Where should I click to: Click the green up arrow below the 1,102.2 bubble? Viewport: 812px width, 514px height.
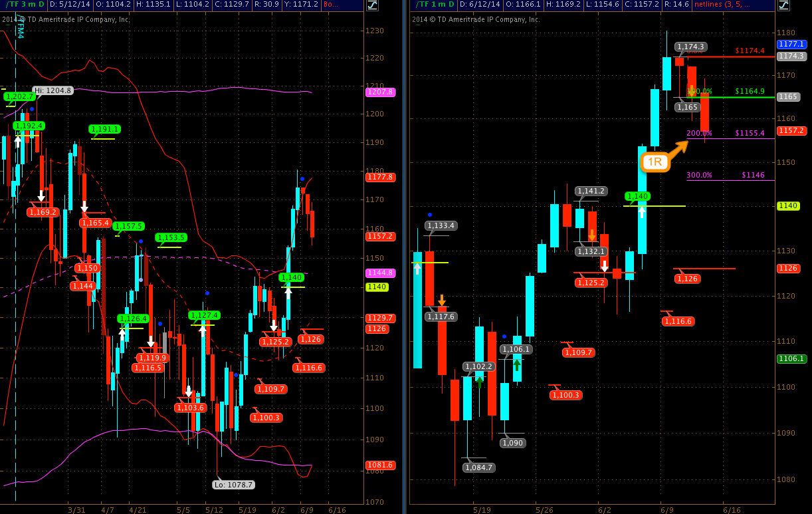(x=479, y=382)
